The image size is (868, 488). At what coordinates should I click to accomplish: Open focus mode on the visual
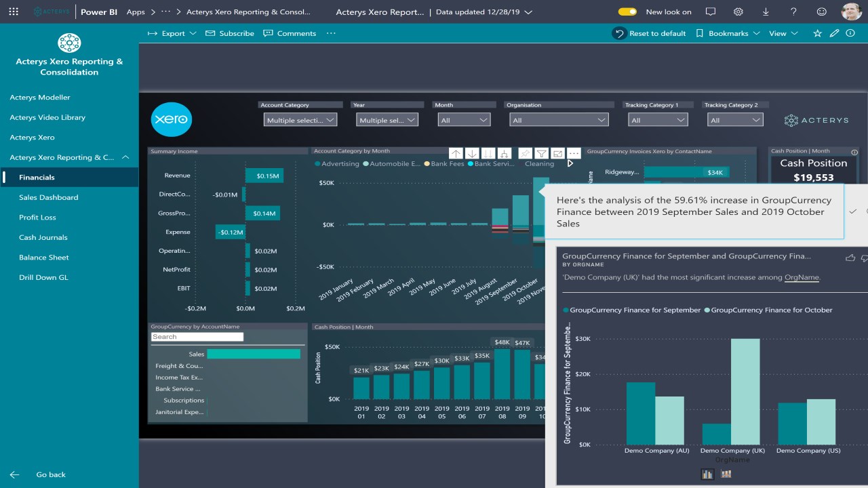[x=557, y=154]
